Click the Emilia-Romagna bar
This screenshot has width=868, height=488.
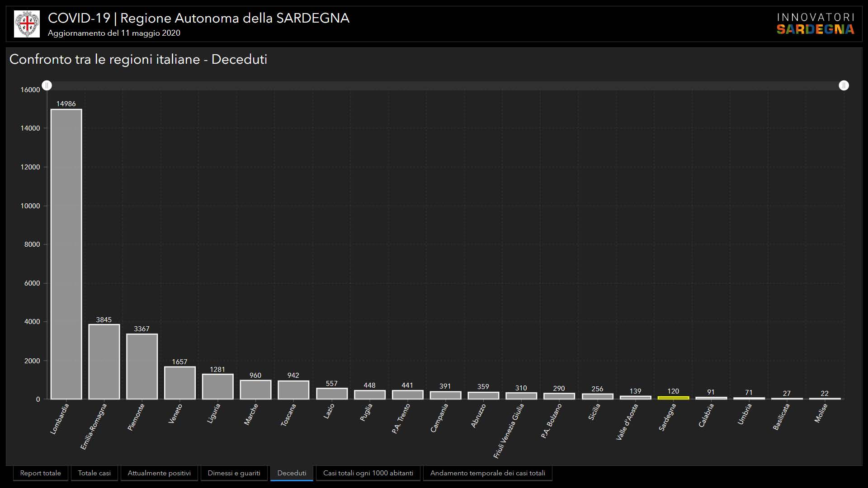point(104,361)
